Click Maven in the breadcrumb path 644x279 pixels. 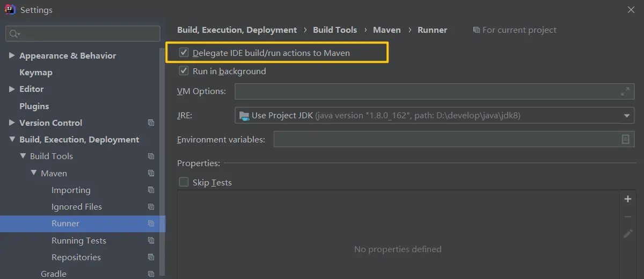[386, 30]
